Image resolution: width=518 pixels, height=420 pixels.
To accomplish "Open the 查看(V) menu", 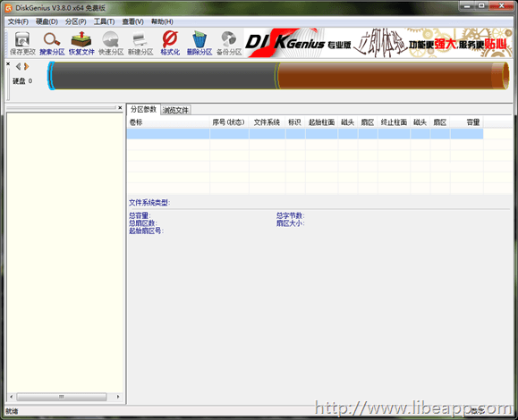I will pyautogui.click(x=132, y=21).
